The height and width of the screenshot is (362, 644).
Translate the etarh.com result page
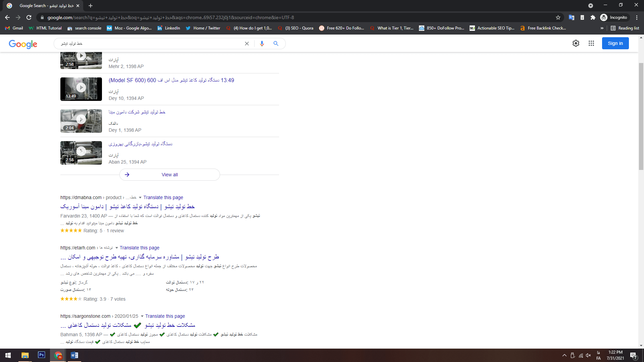pos(140,248)
